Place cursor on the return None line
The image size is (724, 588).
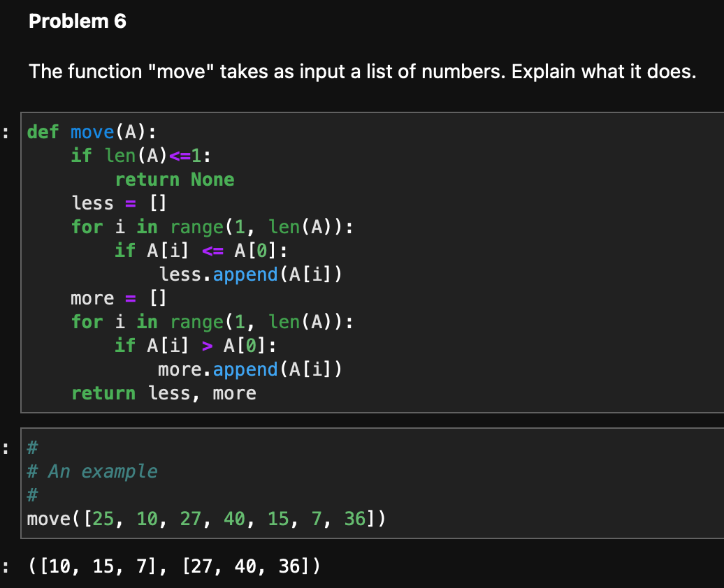click(x=175, y=179)
